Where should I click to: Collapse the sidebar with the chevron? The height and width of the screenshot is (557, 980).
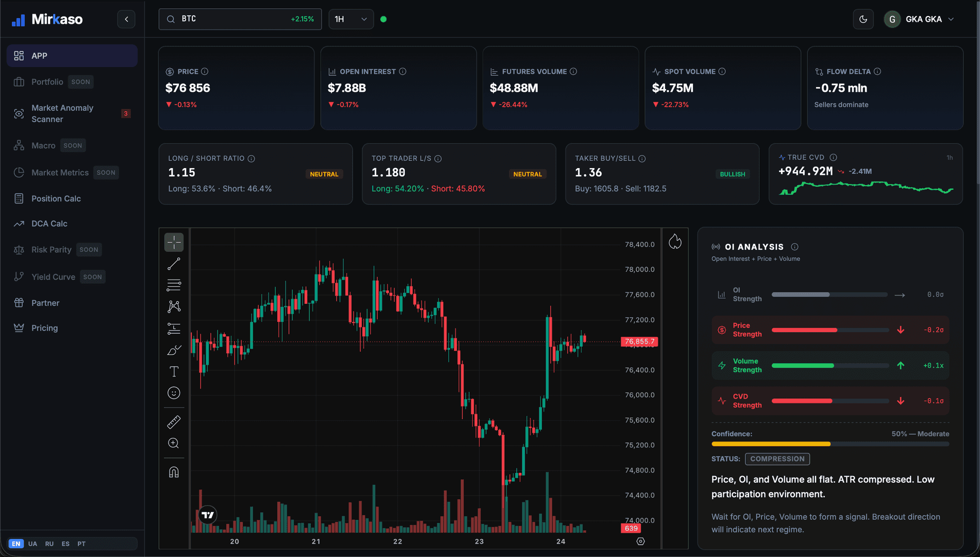click(x=126, y=19)
